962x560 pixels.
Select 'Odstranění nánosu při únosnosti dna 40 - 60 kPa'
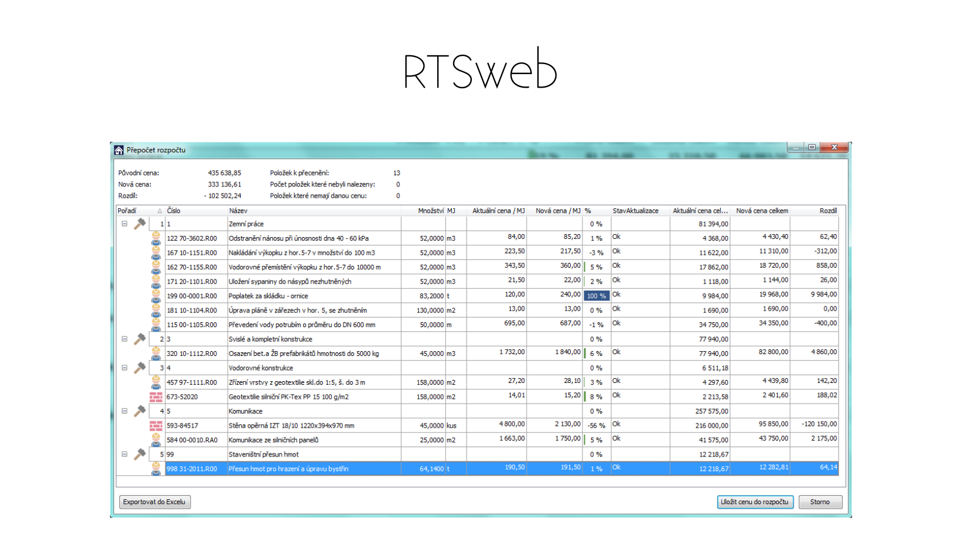[x=299, y=238]
